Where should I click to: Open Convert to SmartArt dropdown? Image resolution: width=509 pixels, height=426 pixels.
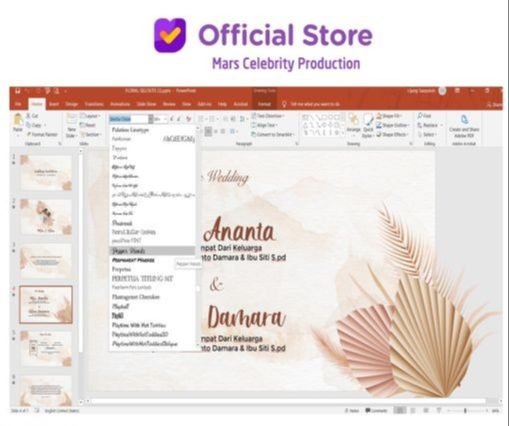tap(273, 134)
